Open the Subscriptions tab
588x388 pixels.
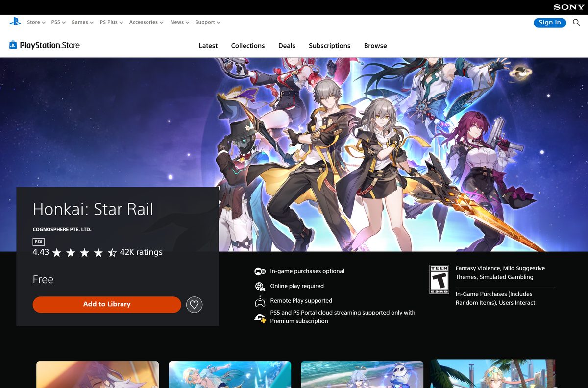(x=329, y=46)
